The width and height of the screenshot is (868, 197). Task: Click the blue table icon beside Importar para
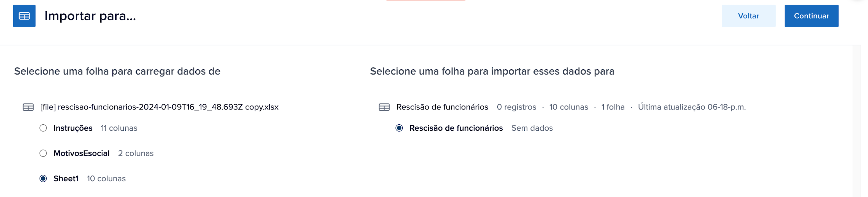pos(24,16)
